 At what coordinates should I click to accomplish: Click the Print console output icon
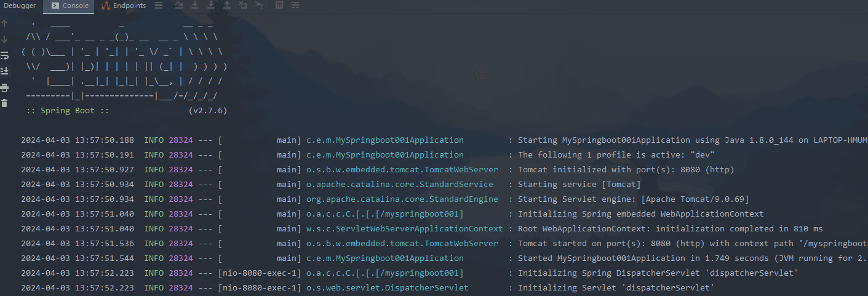click(x=4, y=87)
